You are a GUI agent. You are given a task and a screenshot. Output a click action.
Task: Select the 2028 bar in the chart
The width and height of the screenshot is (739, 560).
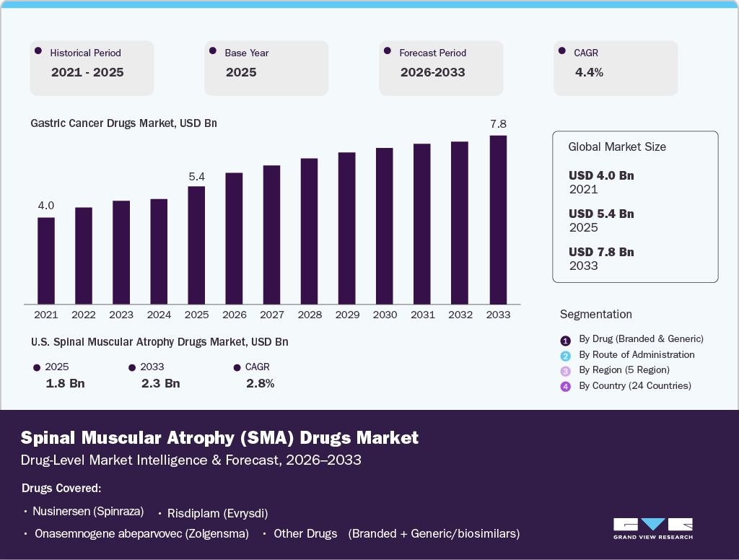pos(309,231)
